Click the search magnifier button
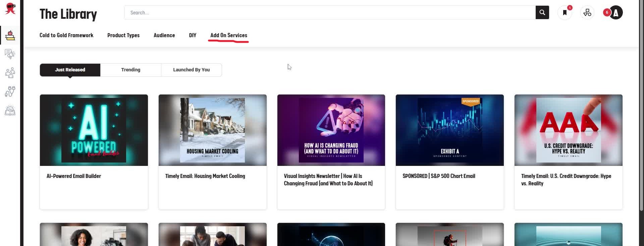The image size is (644, 246). [x=542, y=12]
